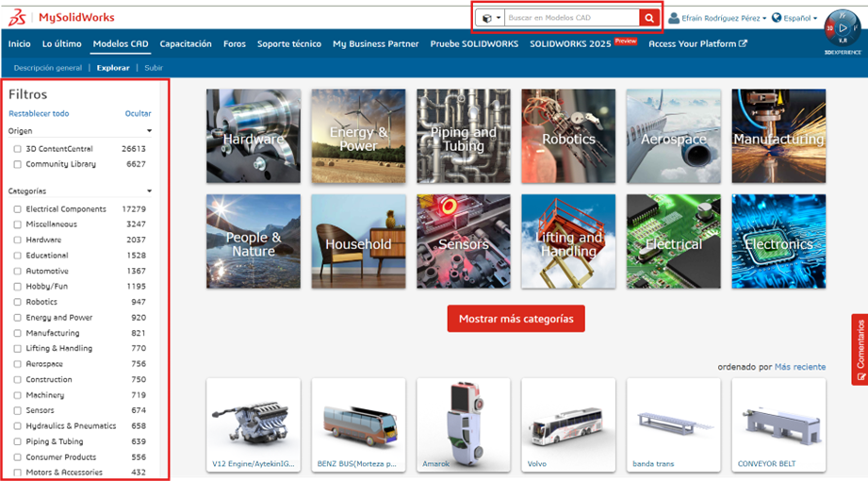Click the Mostrar más categorías button
Image resolution: width=868 pixels, height=481 pixels.
coord(516,319)
